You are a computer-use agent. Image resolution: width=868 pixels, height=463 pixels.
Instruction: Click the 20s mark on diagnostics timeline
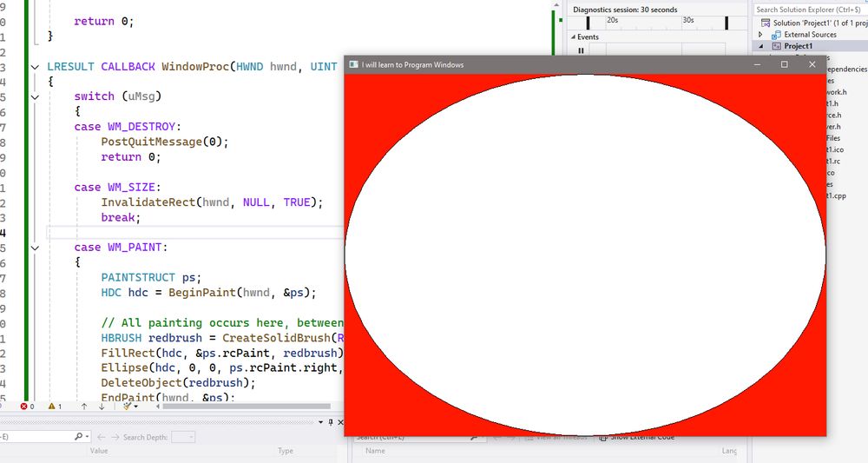[x=612, y=20]
